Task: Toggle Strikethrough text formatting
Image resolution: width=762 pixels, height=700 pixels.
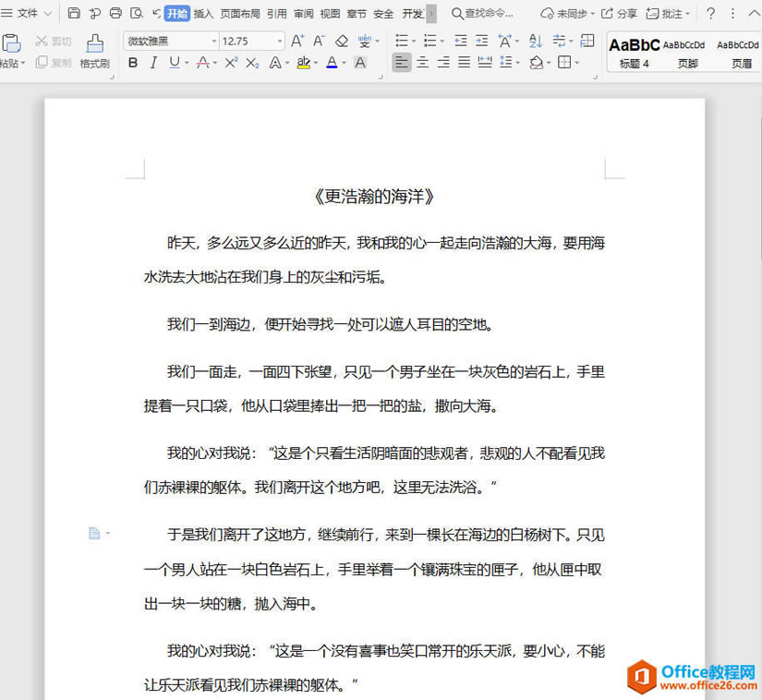Action: point(203,63)
